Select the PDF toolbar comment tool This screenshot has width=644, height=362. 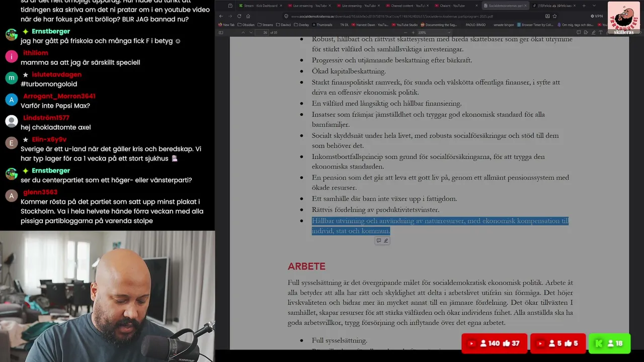[x=578, y=32]
